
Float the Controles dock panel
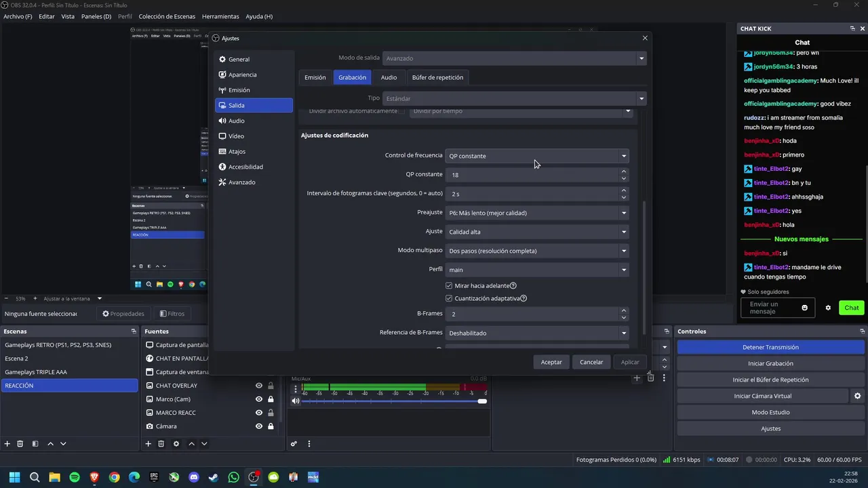coord(863,331)
